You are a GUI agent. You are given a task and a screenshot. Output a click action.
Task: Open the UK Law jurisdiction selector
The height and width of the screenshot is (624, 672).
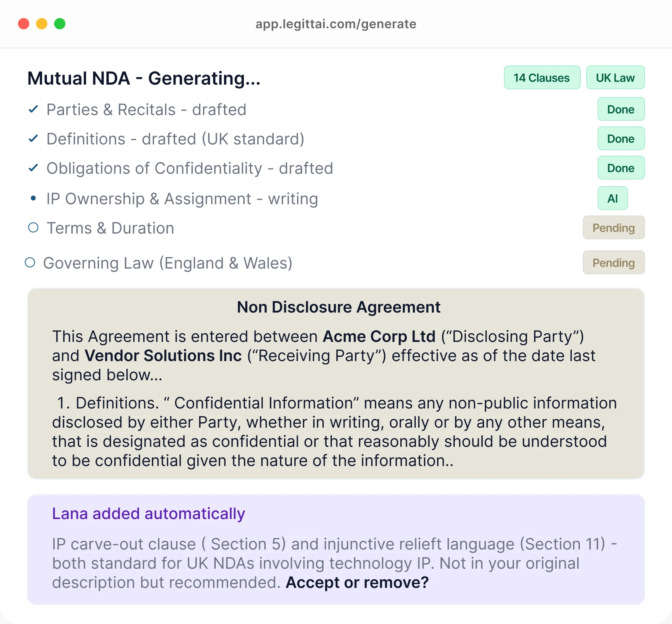point(615,77)
